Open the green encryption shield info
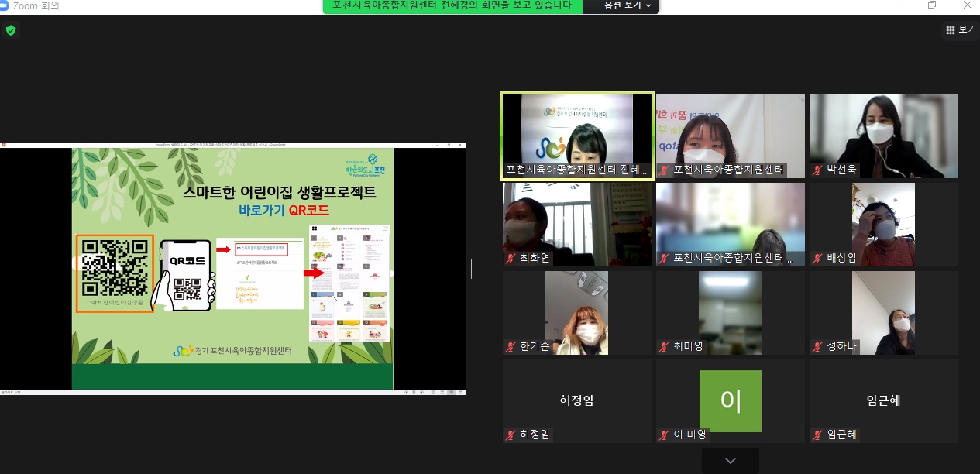Image resolution: width=980 pixels, height=474 pixels. (11, 30)
